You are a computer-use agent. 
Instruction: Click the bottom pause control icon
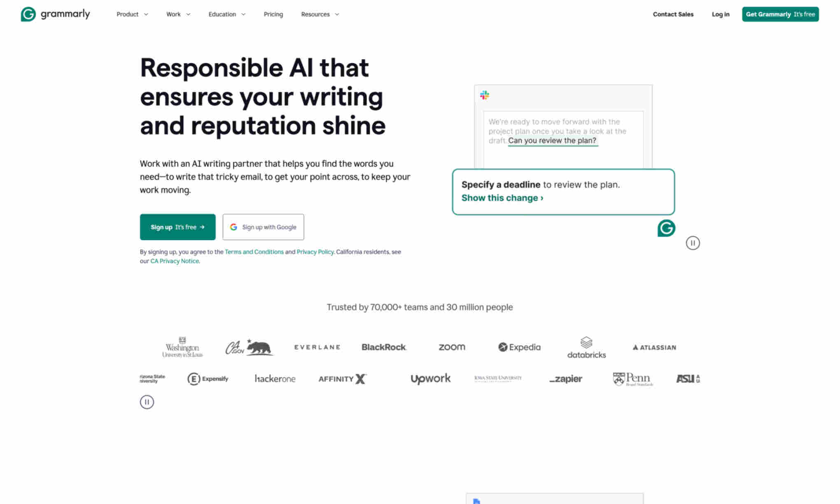click(x=147, y=402)
